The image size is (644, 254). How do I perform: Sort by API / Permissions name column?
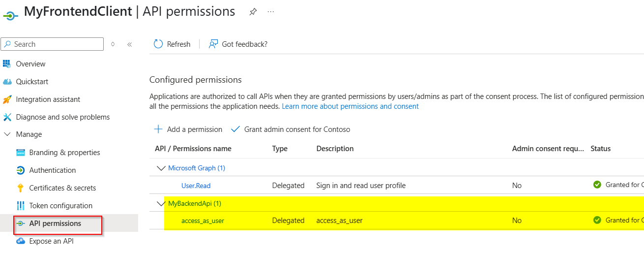click(x=193, y=149)
